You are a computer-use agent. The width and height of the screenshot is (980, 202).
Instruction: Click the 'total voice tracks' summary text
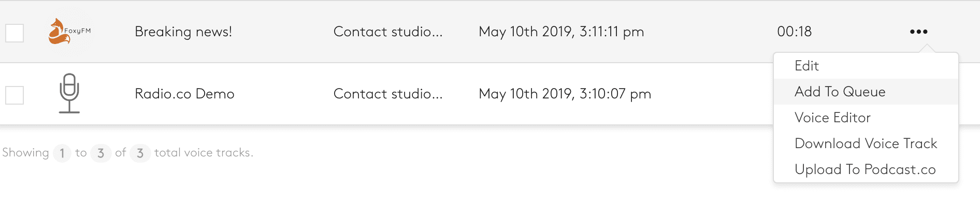pyautogui.click(x=204, y=153)
